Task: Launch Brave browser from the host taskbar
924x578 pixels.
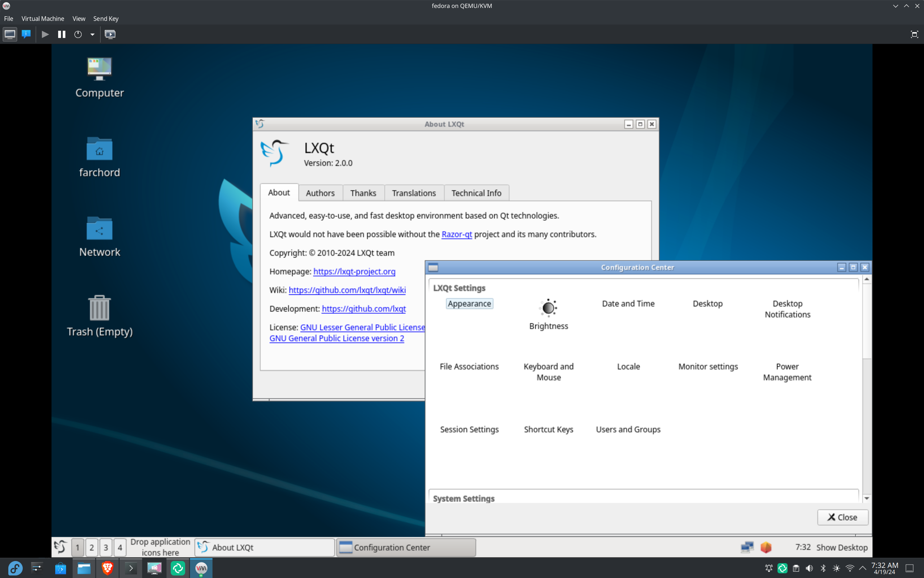Action: pyautogui.click(x=107, y=569)
